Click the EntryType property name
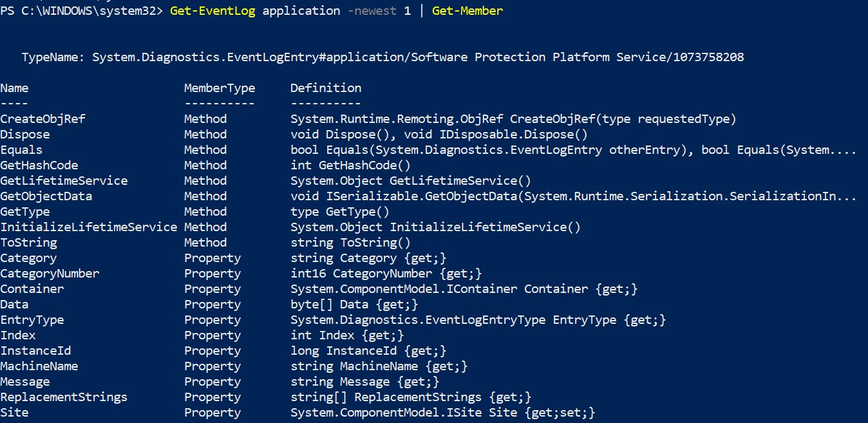Image resolution: width=868 pixels, height=423 pixels. coord(32,320)
